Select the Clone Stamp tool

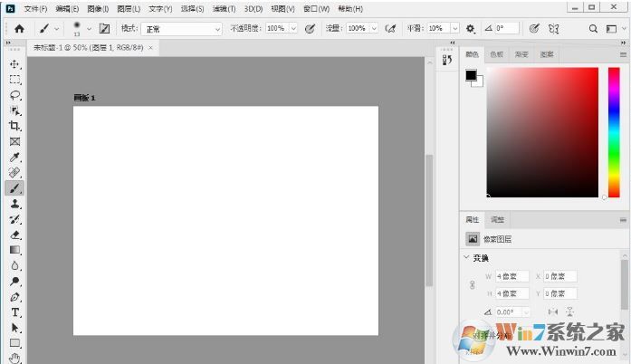coord(14,204)
